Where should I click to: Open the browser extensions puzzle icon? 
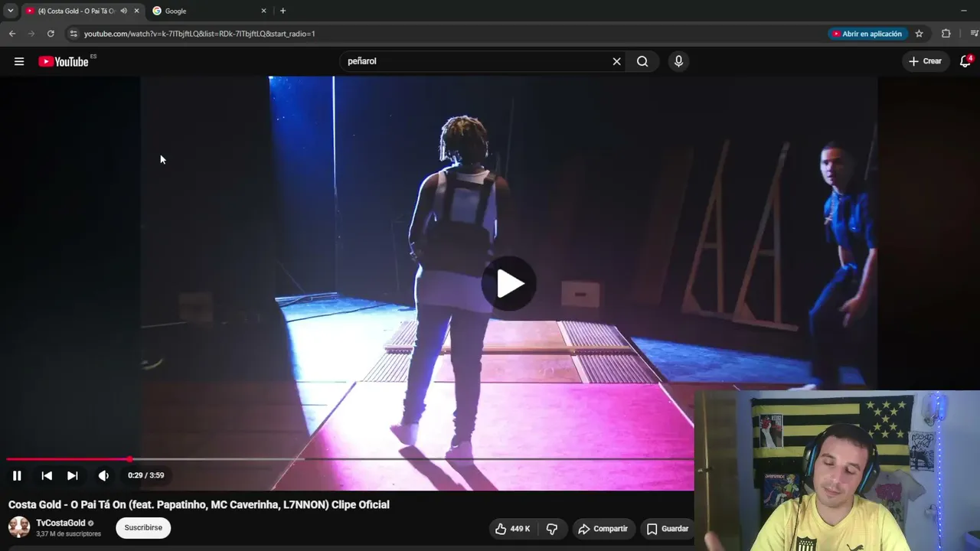(946, 34)
